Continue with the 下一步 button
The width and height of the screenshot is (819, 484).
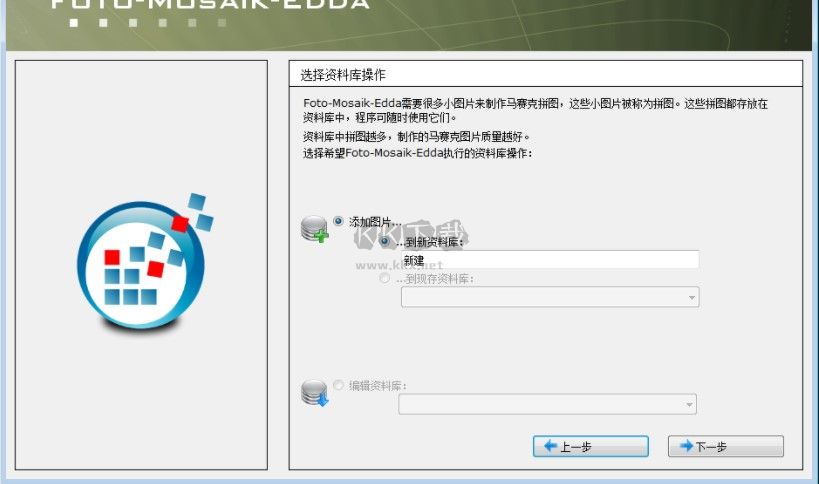[x=726, y=446]
